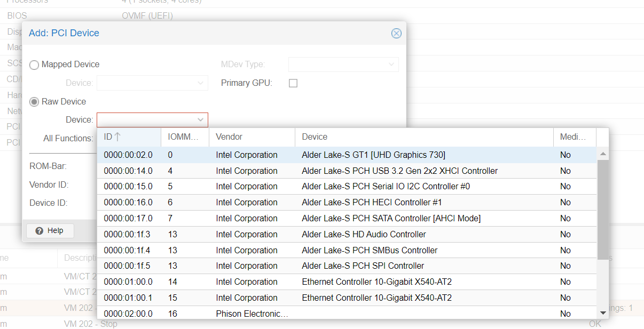This screenshot has width=644, height=329.
Task: Click the dropdown list scrollbar down arrow
Action: pos(603,313)
